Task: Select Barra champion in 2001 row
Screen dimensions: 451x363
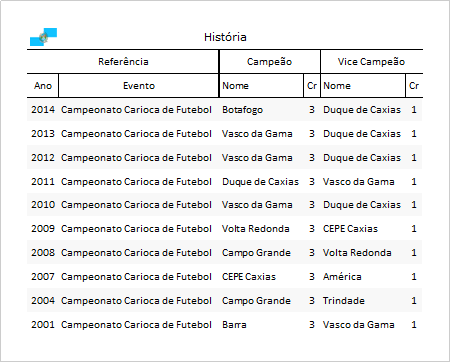Action: [234, 325]
